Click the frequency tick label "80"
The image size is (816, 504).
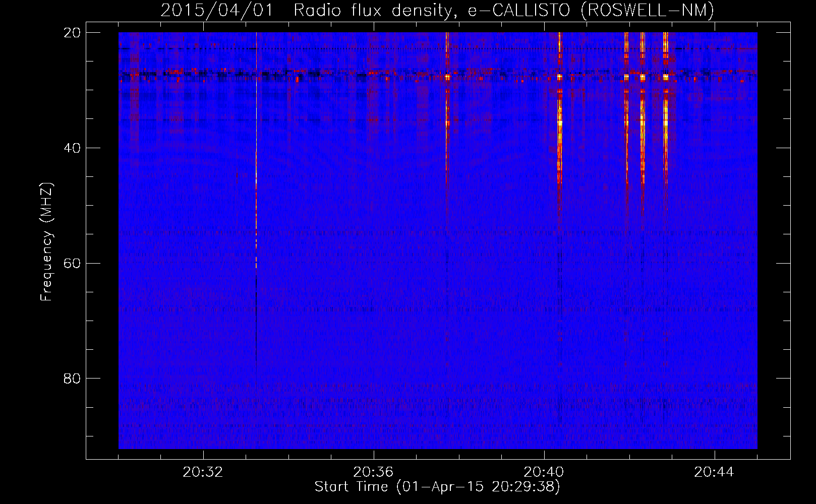(x=72, y=379)
